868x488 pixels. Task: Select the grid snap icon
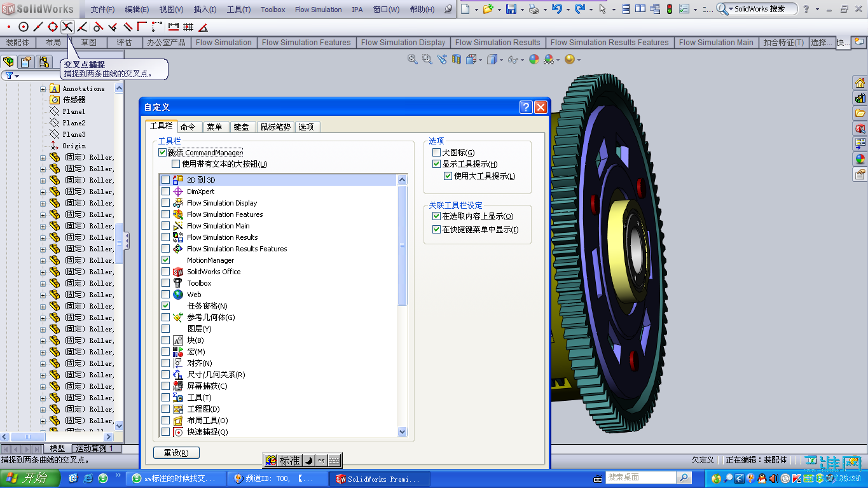click(x=188, y=27)
